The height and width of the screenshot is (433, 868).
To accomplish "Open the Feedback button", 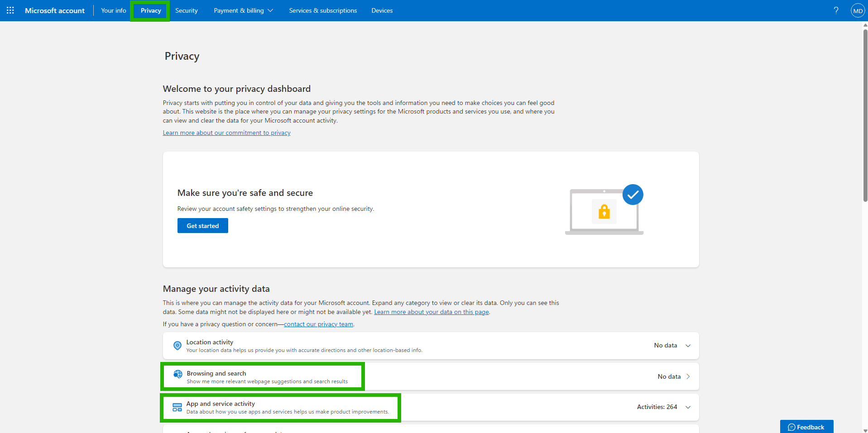I will click(806, 427).
